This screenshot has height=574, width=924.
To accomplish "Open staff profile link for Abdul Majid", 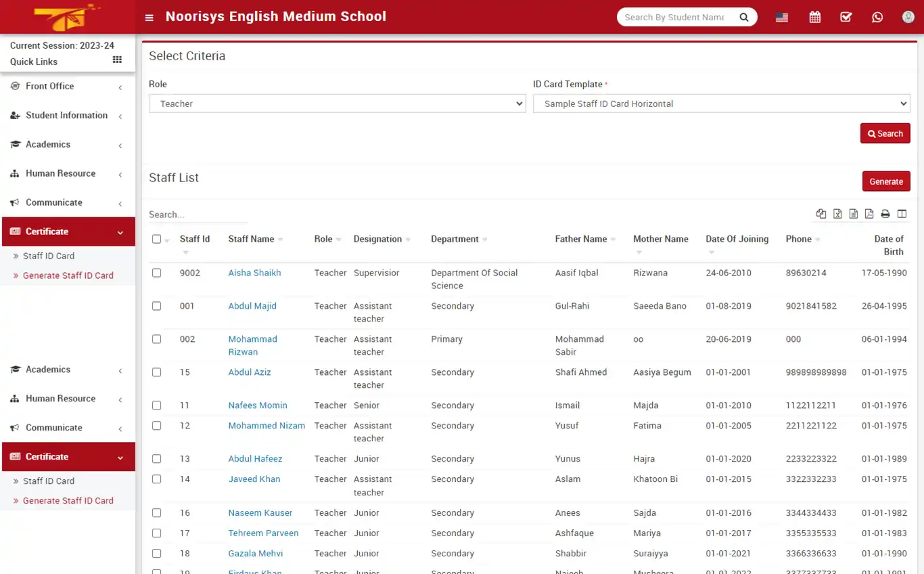I will click(252, 306).
